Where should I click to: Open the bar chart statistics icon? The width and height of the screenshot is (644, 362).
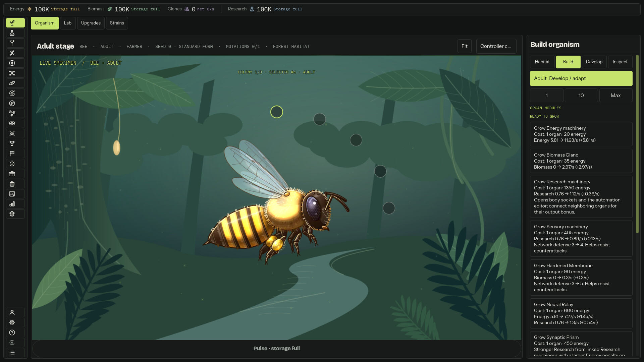pos(15,204)
